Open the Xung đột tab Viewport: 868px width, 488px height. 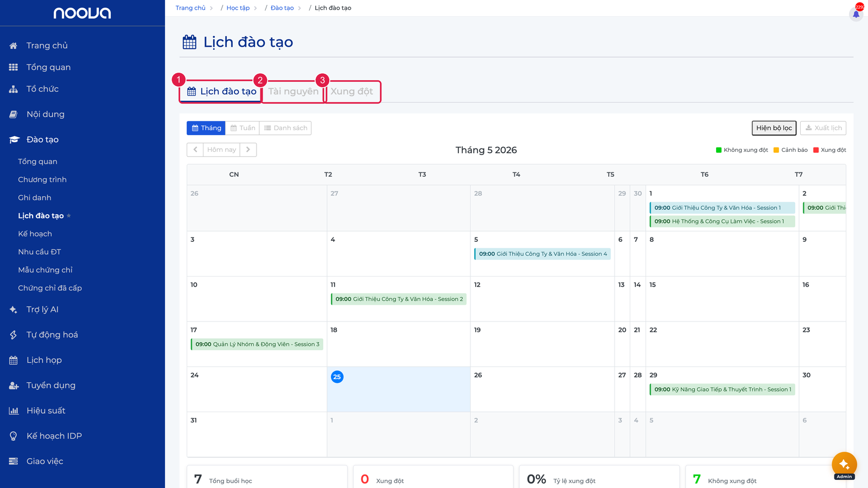[x=352, y=92]
